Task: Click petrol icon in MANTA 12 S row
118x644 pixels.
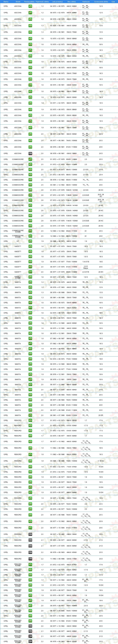Action: click(x=30, y=282)
